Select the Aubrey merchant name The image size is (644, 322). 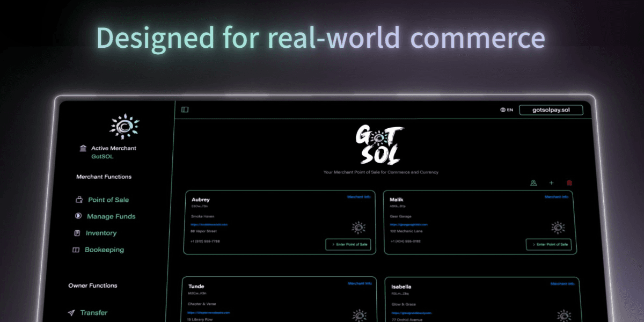point(200,200)
